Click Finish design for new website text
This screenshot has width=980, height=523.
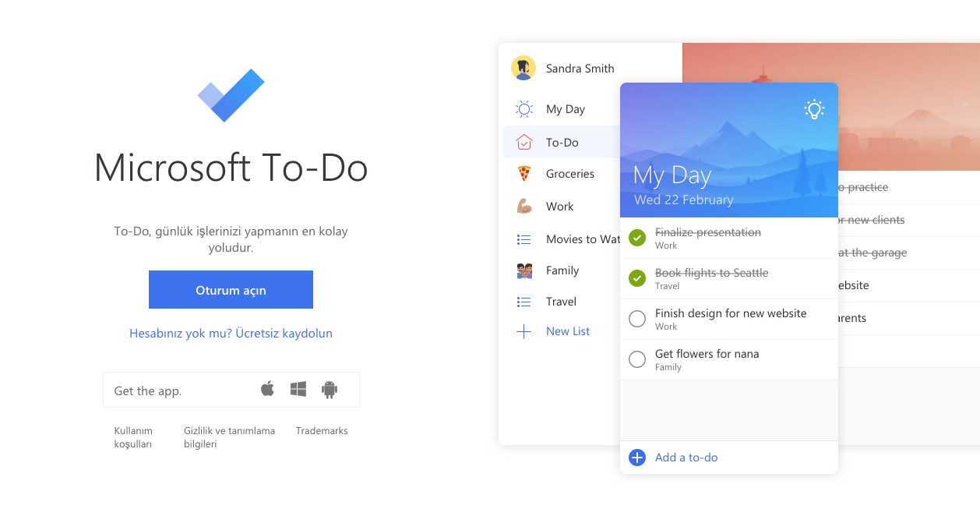[x=731, y=313]
